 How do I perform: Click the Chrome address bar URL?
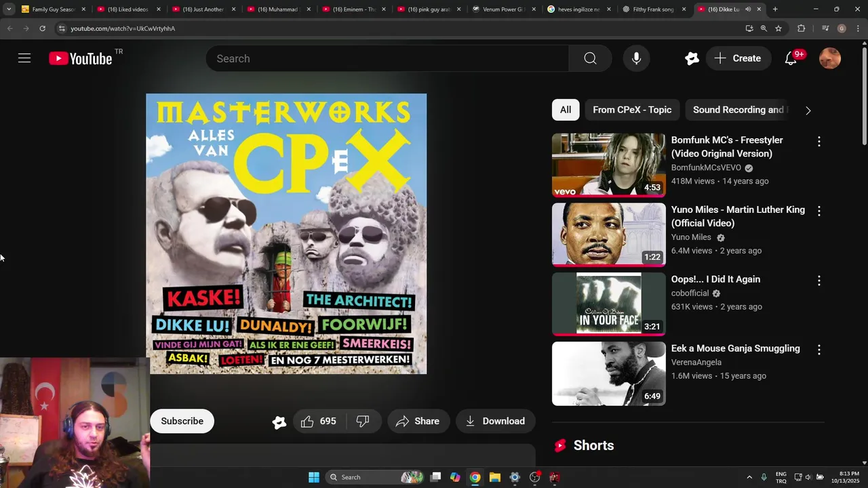123,28
